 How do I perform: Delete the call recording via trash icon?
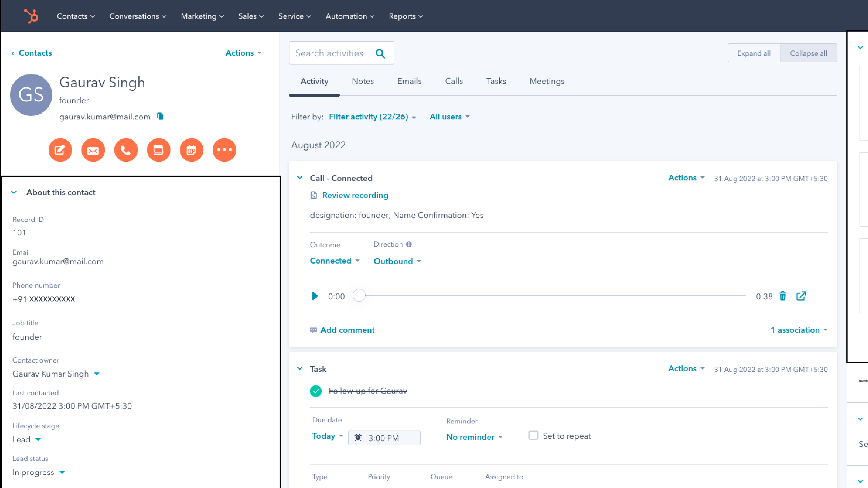tap(783, 296)
